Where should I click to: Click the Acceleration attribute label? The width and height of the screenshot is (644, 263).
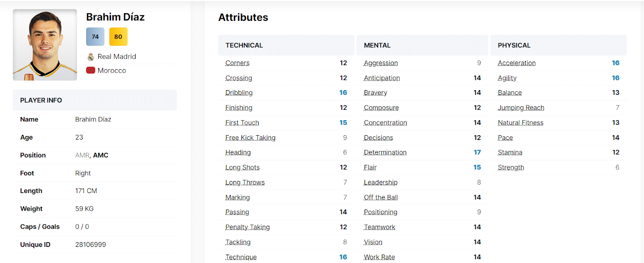click(x=516, y=63)
